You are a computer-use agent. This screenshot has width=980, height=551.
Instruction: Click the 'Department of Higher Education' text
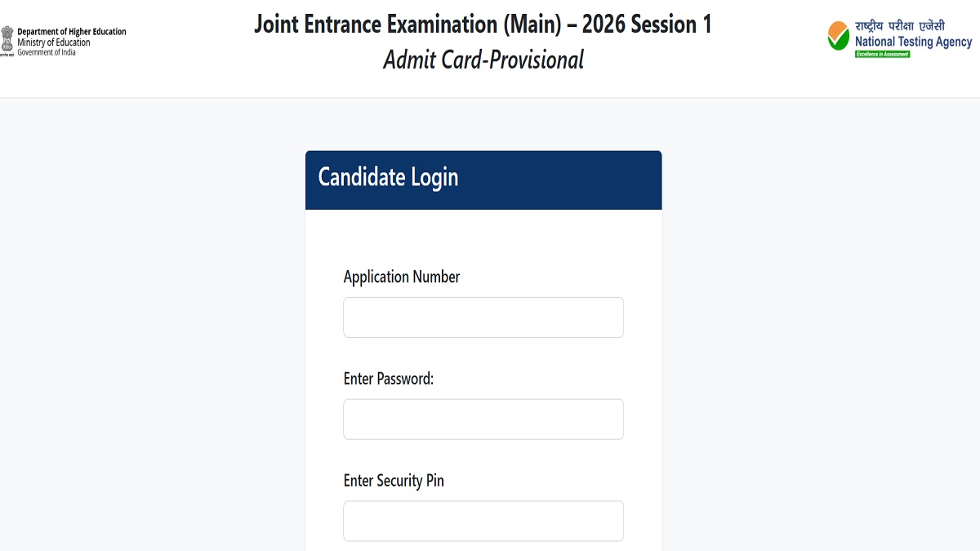(x=72, y=32)
